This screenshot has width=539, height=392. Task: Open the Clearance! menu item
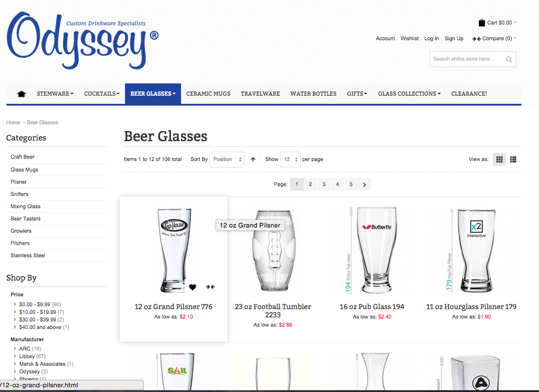pos(469,94)
